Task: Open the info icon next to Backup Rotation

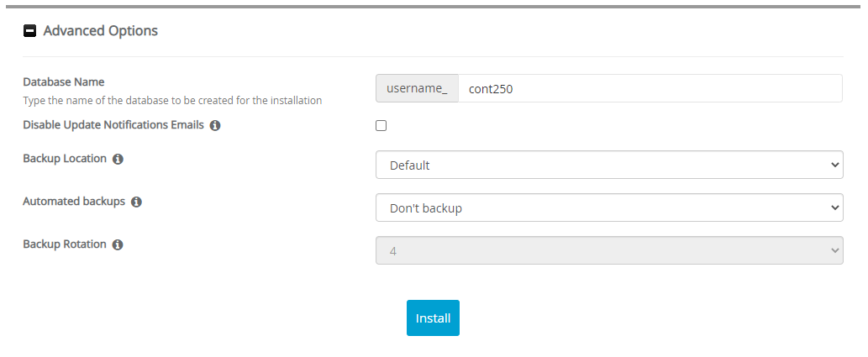Action: [x=118, y=245]
